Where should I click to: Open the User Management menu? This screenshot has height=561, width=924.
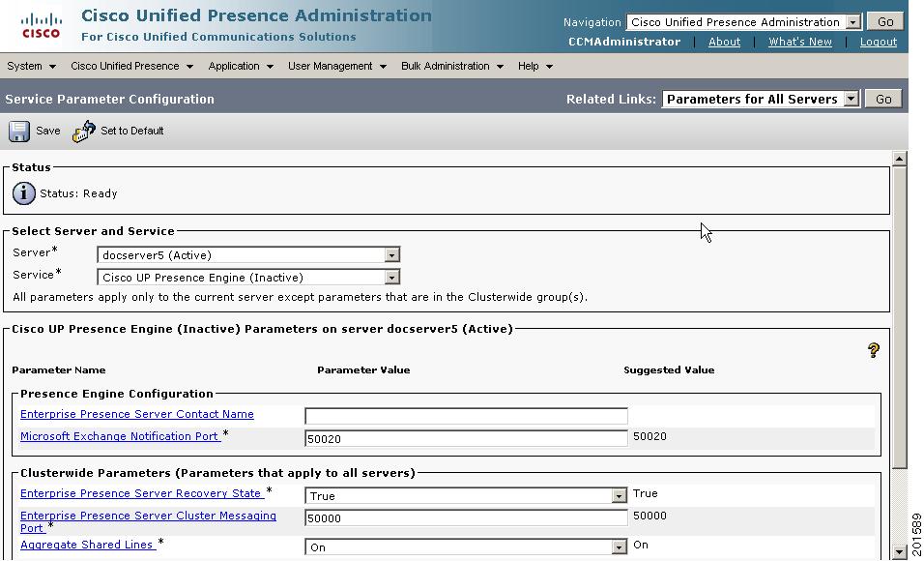[x=337, y=66]
